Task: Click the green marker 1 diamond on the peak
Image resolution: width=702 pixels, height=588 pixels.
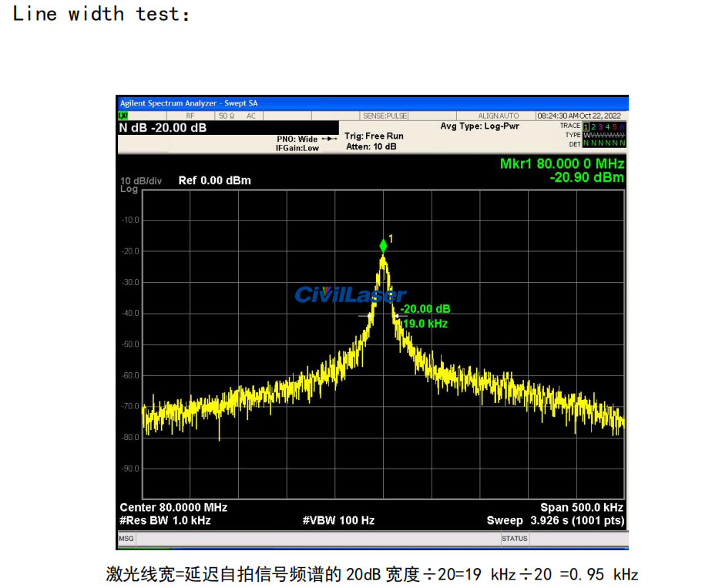Action: [x=383, y=245]
